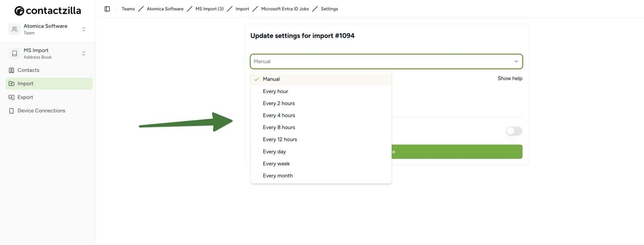644x245 pixels.
Task: Click the Device Connections phone icon
Action: 11,111
